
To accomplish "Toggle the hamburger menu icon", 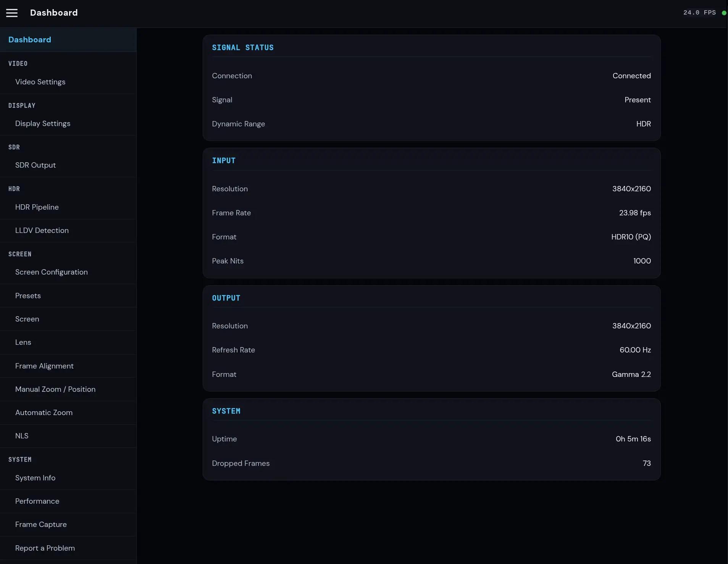I will [12, 13].
